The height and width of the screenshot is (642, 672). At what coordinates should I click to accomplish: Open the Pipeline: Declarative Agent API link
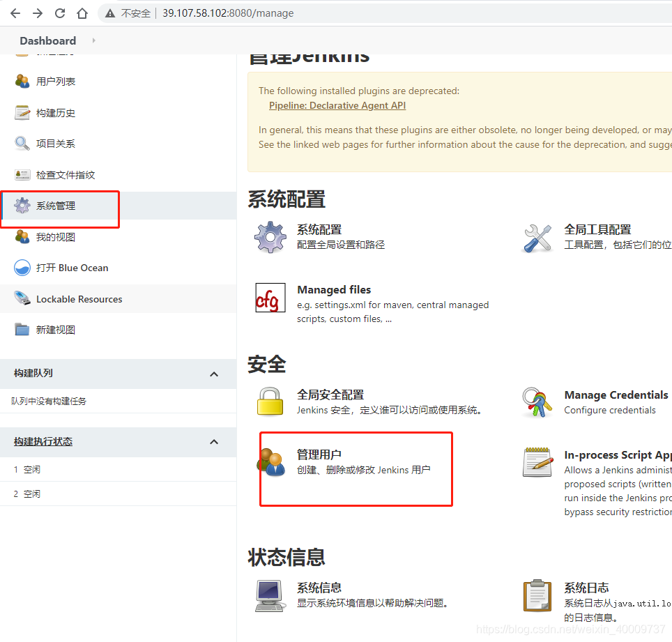(x=337, y=105)
